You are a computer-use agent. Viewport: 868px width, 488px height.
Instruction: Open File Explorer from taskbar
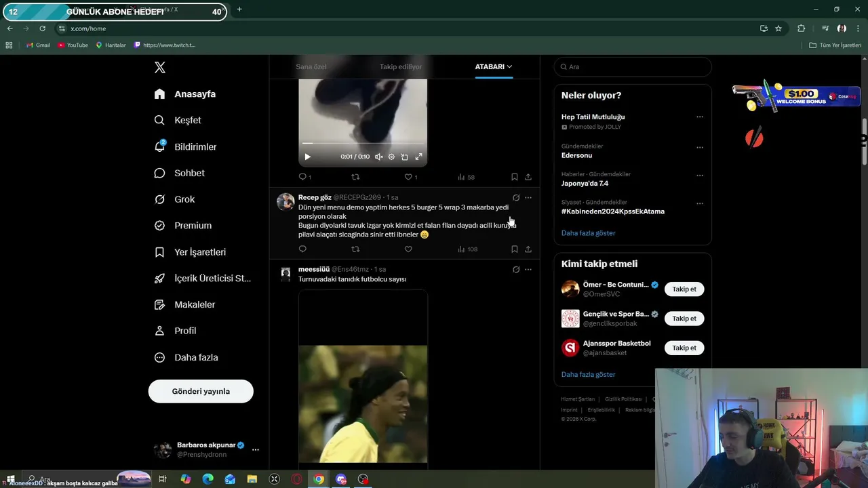tap(252, 479)
